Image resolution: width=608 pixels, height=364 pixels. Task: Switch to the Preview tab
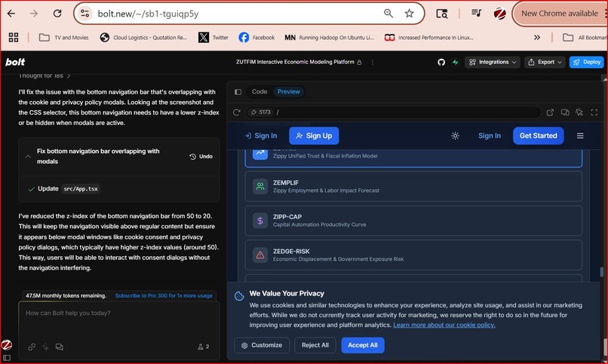pos(288,92)
